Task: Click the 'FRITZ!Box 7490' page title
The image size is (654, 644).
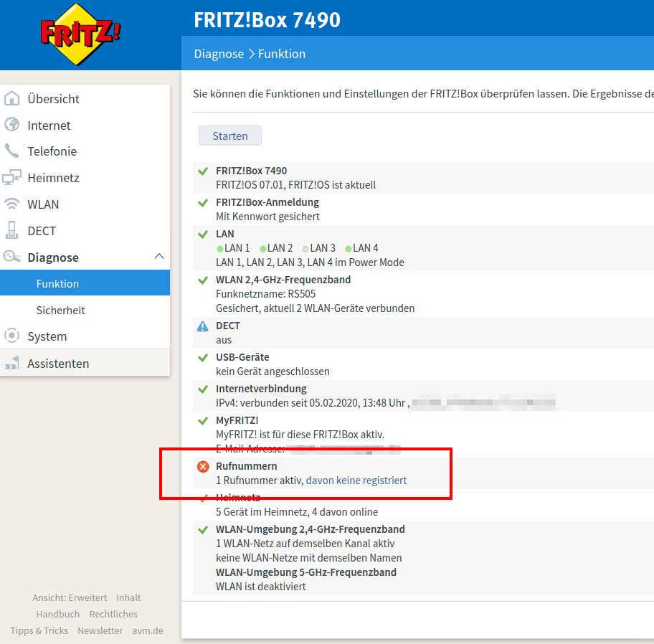Action: point(267,19)
